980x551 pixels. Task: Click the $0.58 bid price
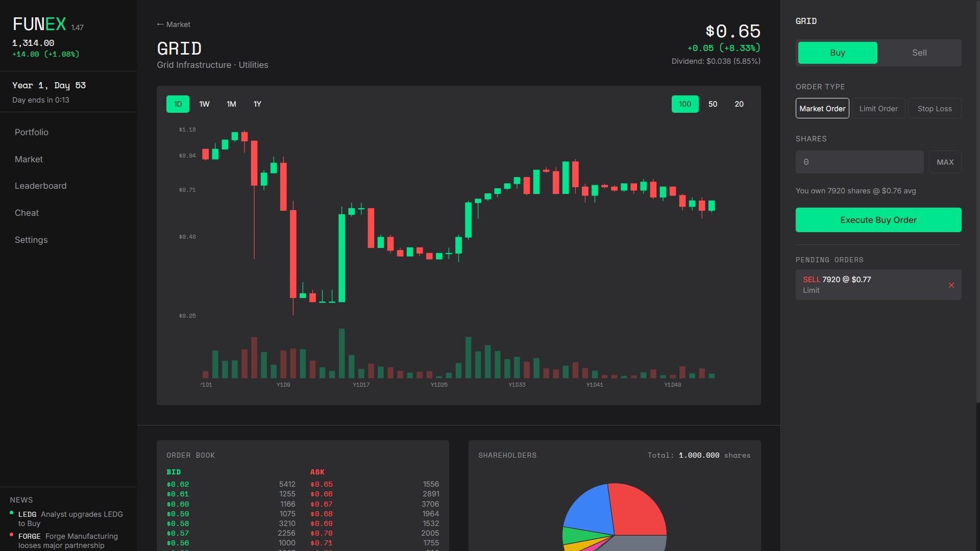pyautogui.click(x=178, y=523)
